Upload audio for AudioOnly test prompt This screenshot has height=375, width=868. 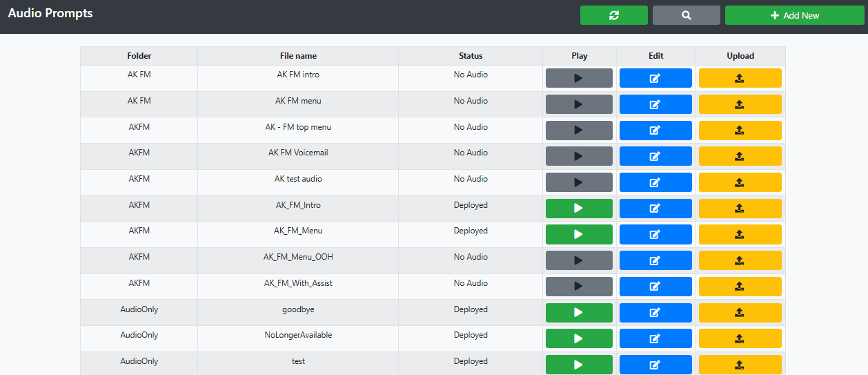(740, 365)
